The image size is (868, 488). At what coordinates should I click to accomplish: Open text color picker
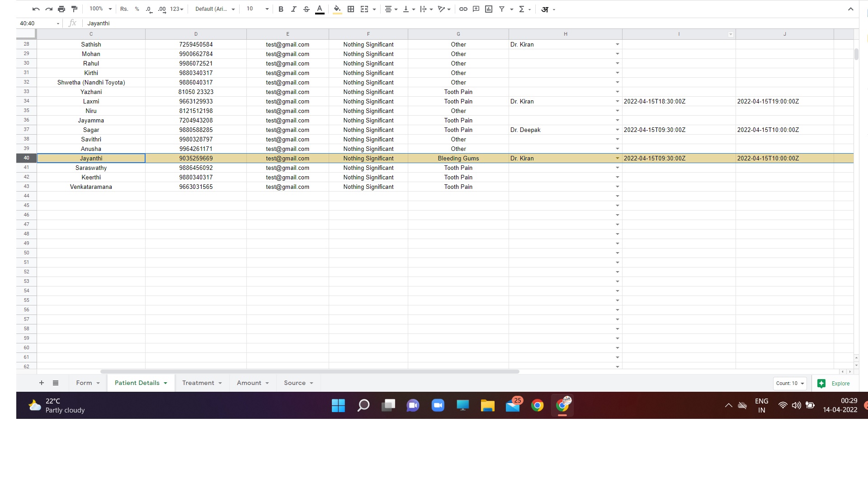[320, 9]
